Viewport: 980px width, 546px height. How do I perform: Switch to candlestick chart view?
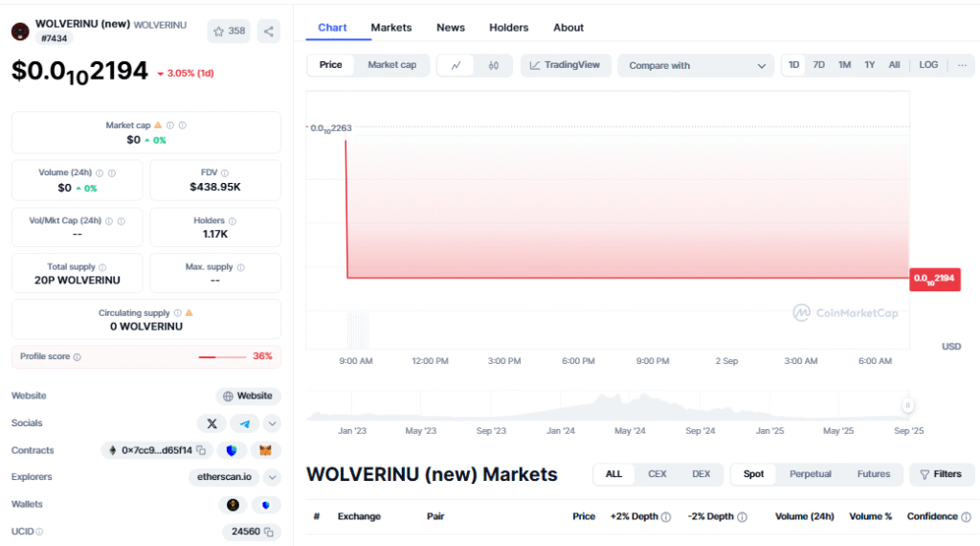coord(494,65)
